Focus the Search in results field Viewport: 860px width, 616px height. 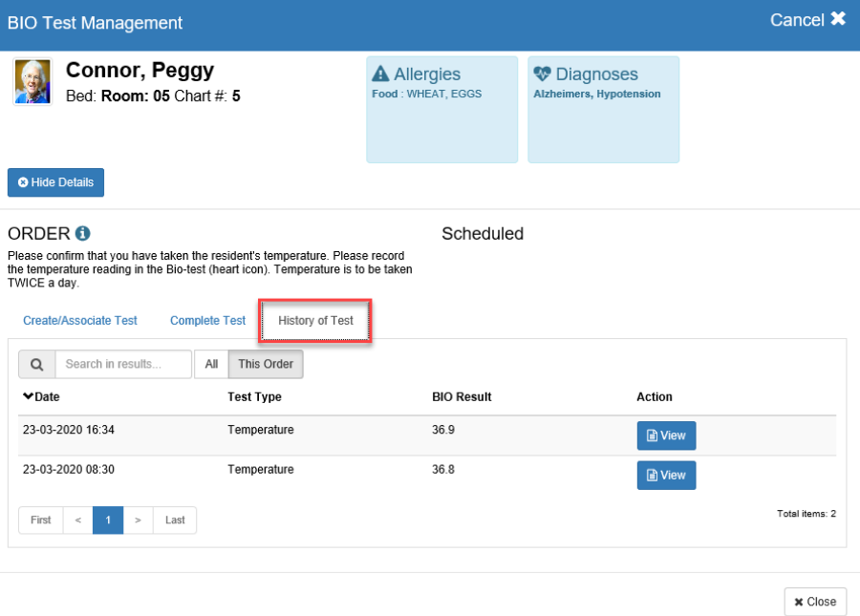click(122, 364)
